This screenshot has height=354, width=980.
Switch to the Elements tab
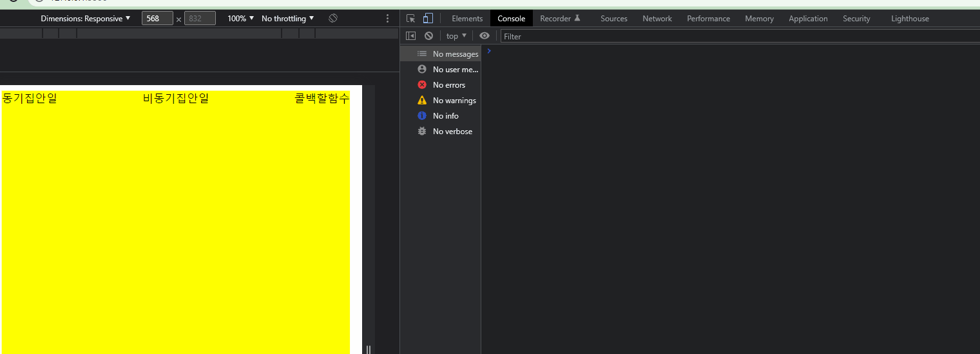467,19
